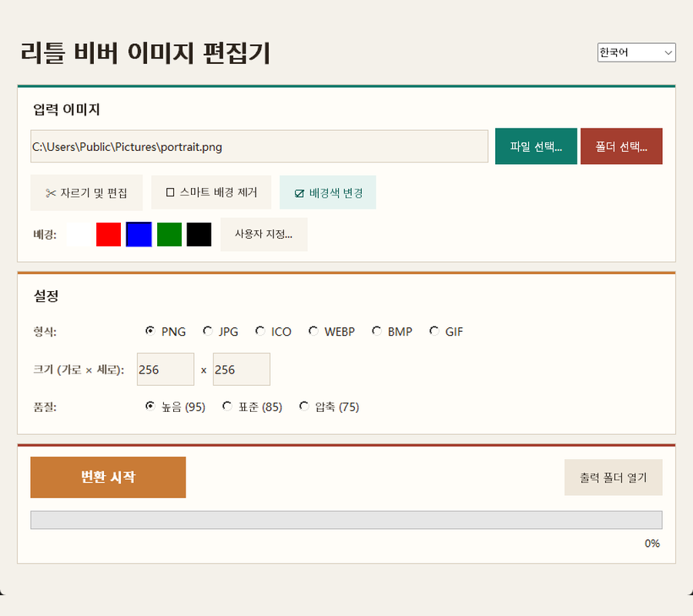Click the input image path field
Screen dimensions: 693x616
(259, 146)
